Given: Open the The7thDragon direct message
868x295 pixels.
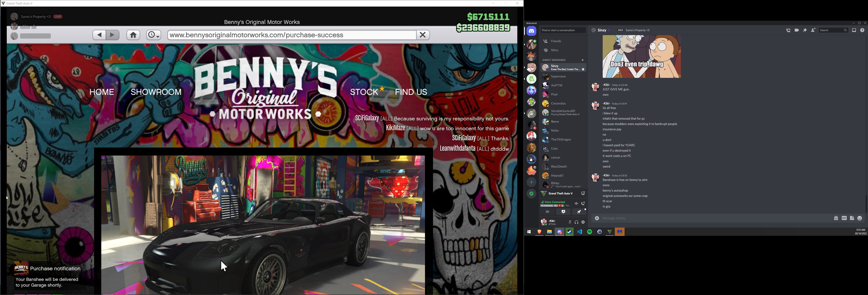Looking at the screenshot, I should [x=563, y=140].
